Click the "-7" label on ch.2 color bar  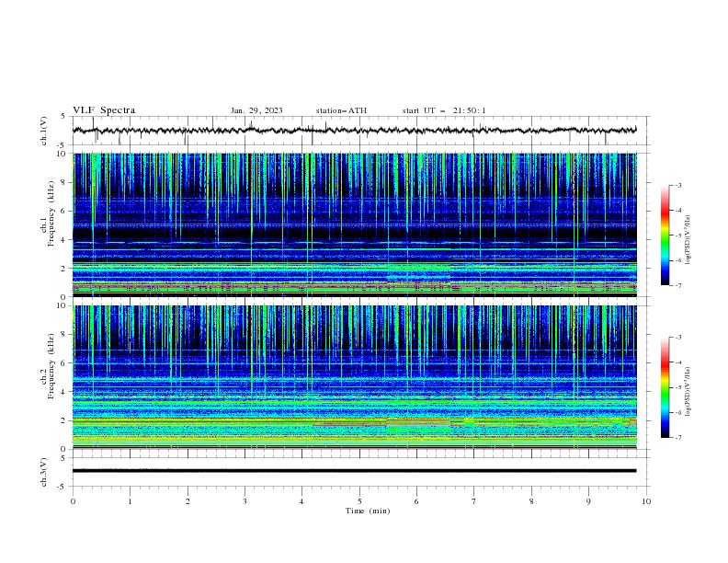point(677,437)
